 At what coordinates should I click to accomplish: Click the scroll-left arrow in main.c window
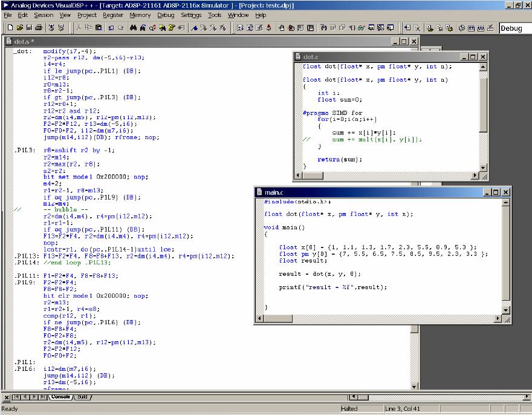(260, 319)
